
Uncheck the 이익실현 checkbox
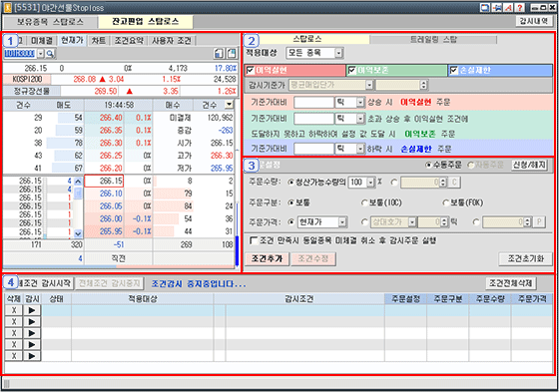point(251,70)
